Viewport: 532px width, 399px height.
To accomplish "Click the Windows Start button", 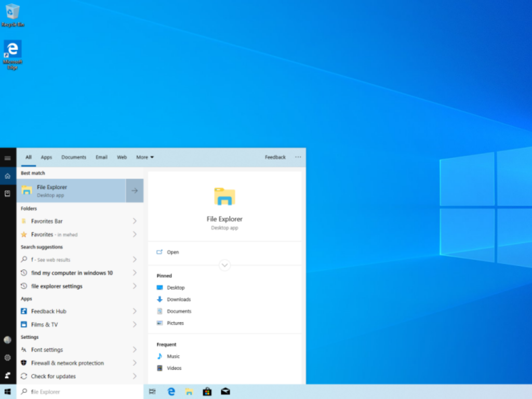I will pos(8,392).
